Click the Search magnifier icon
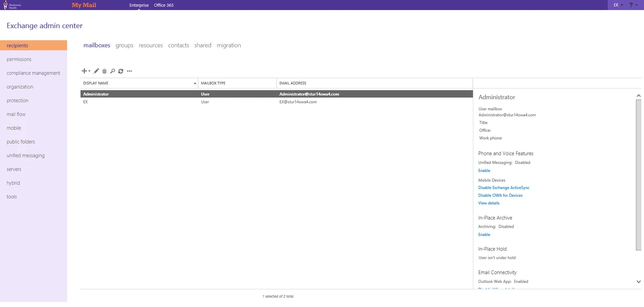 coord(113,71)
